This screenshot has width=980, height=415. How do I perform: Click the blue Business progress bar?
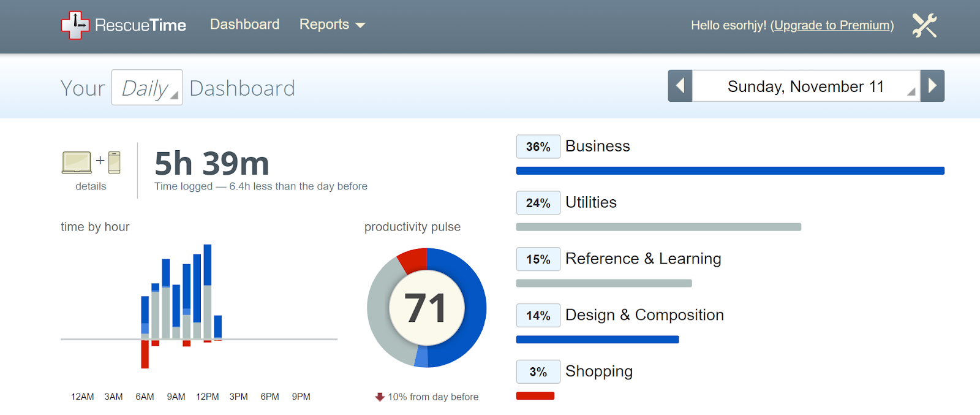pos(730,171)
